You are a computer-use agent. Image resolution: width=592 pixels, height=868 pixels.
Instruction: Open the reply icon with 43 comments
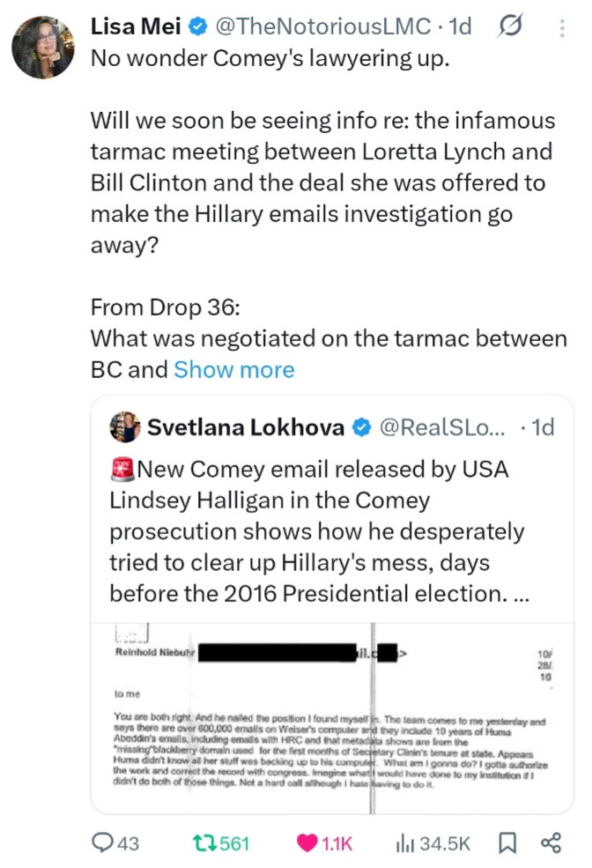[x=116, y=842]
